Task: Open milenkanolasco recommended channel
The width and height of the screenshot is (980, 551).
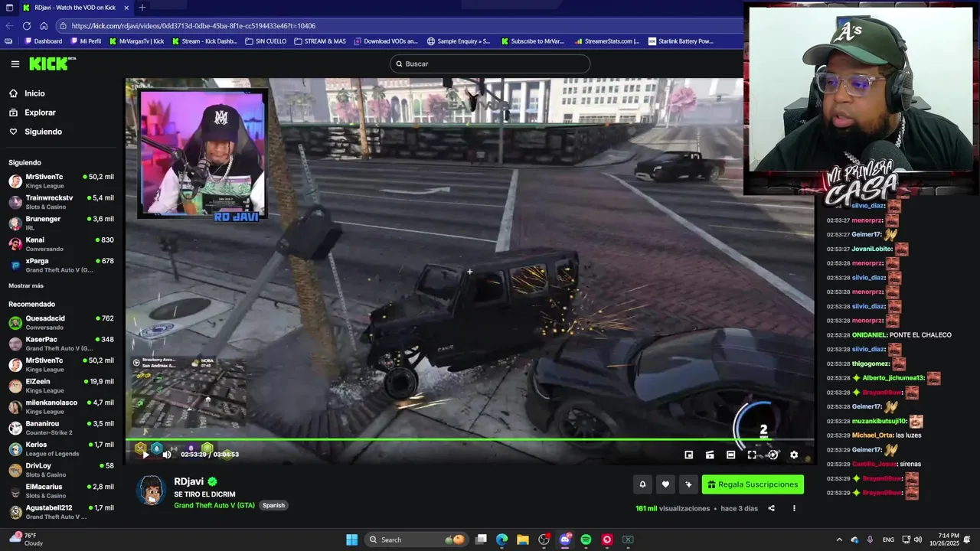Action: pos(61,406)
